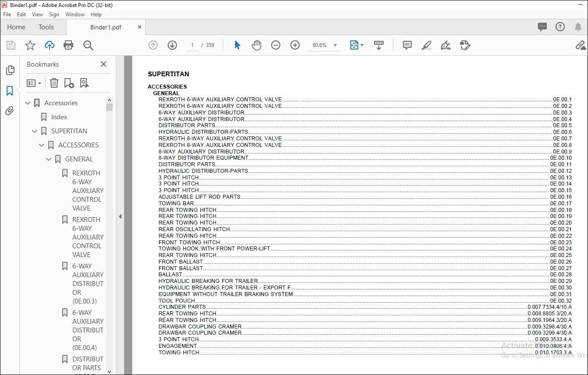Open the help question mark icon
This screenshot has width=588, height=375.
tap(560, 27)
